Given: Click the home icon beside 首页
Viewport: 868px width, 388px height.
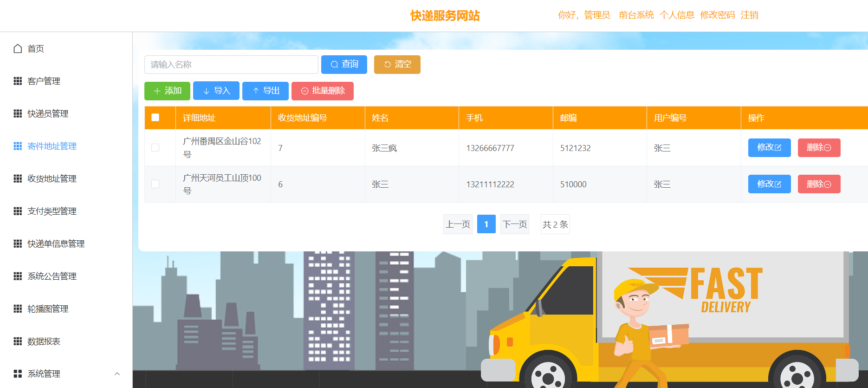Looking at the screenshot, I should [18, 48].
